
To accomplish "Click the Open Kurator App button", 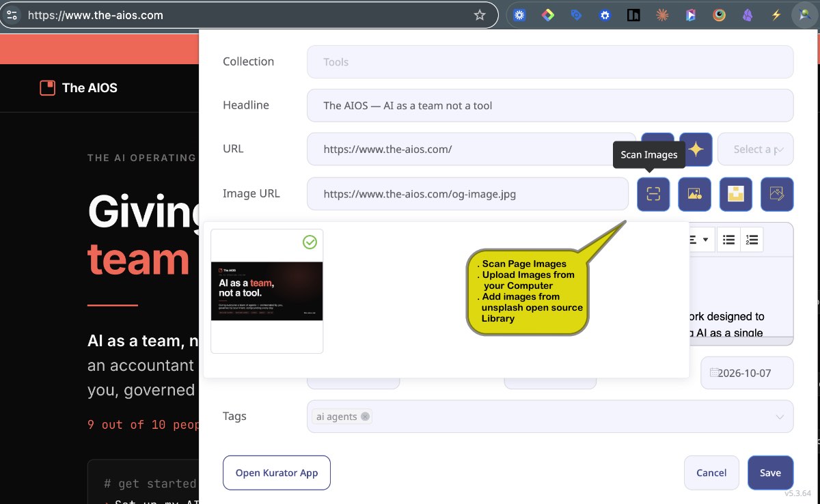I will click(x=277, y=473).
